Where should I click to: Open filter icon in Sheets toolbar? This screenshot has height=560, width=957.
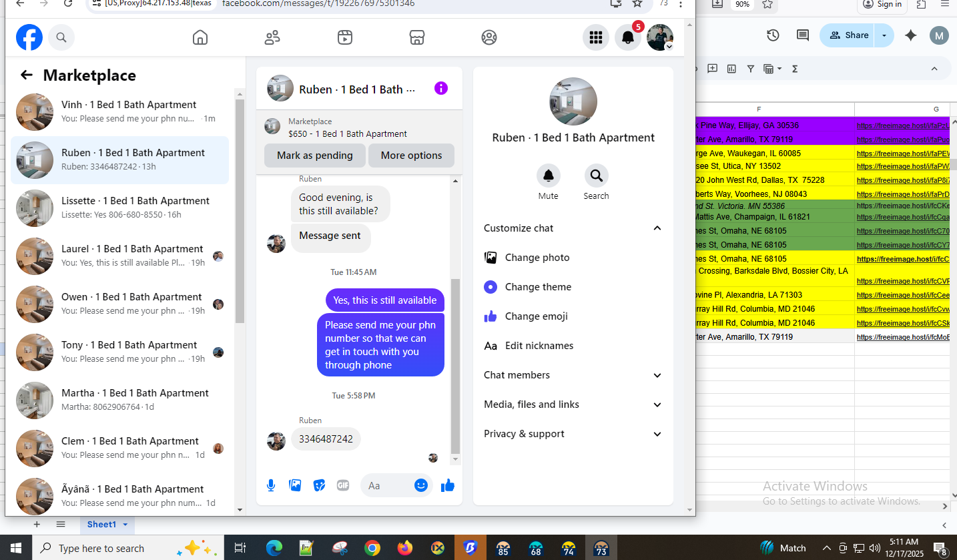tap(750, 68)
